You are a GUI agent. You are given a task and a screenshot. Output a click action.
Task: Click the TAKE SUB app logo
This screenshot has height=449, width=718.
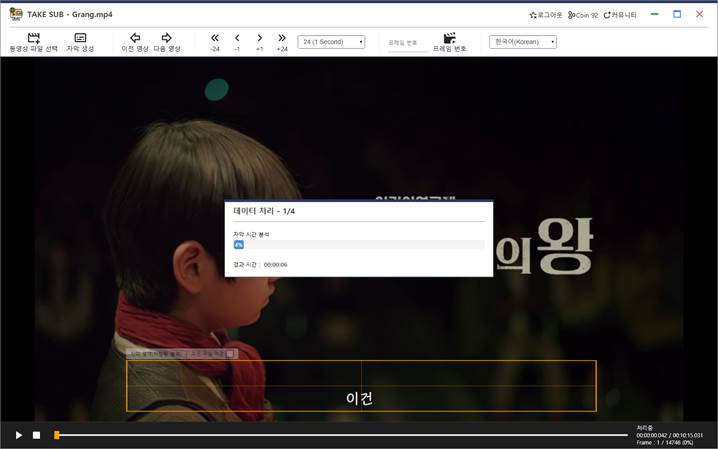tap(16, 14)
